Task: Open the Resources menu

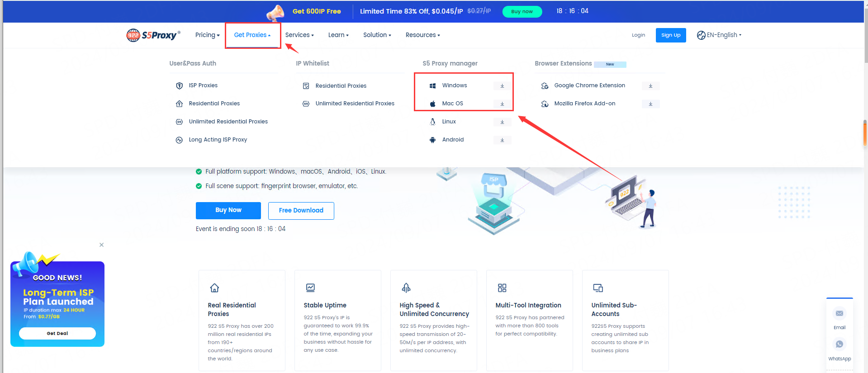Action: [x=422, y=35]
